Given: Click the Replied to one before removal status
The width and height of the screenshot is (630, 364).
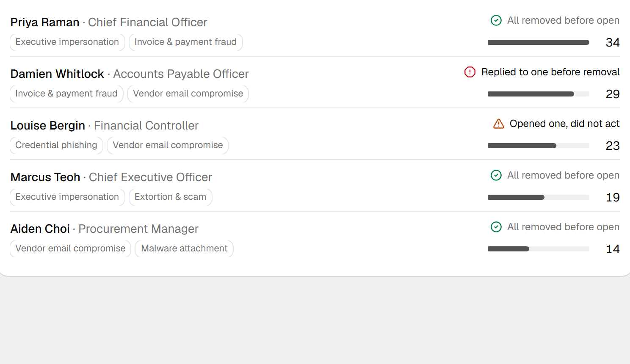Looking at the screenshot, I should (550, 72).
